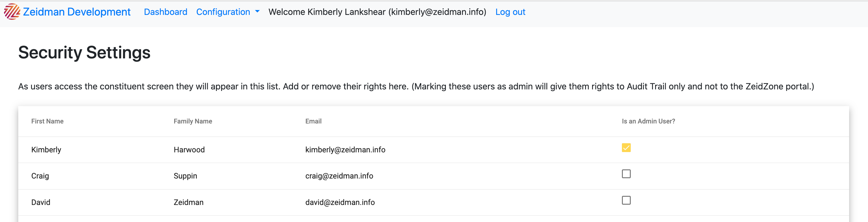Click the First Name column header

pos(47,121)
